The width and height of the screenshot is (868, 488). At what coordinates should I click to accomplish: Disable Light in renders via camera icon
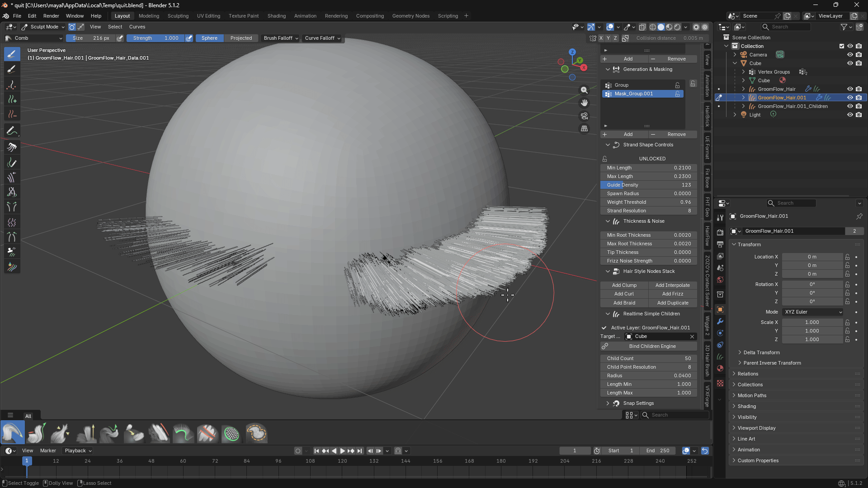[859, 115]
